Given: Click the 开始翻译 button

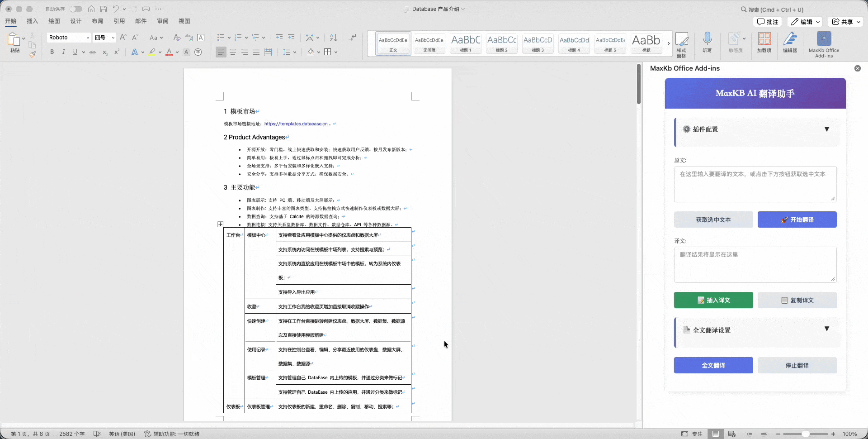Looking at the screenshot, I should tap(797, 219).
